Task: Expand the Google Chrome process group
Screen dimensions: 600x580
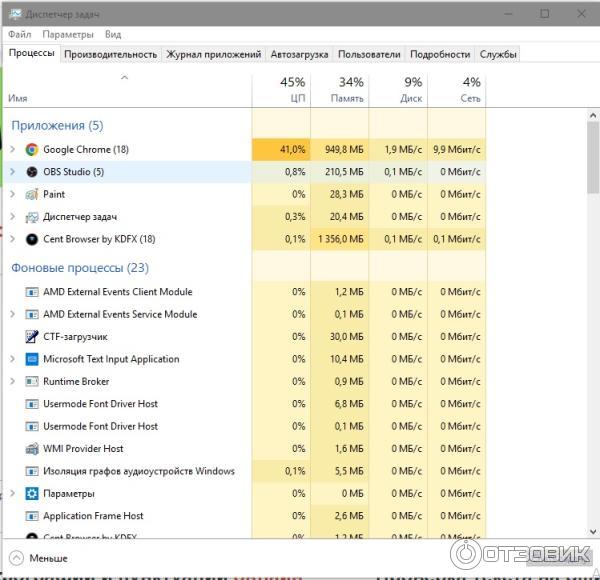Action: (x=13, y=150)
